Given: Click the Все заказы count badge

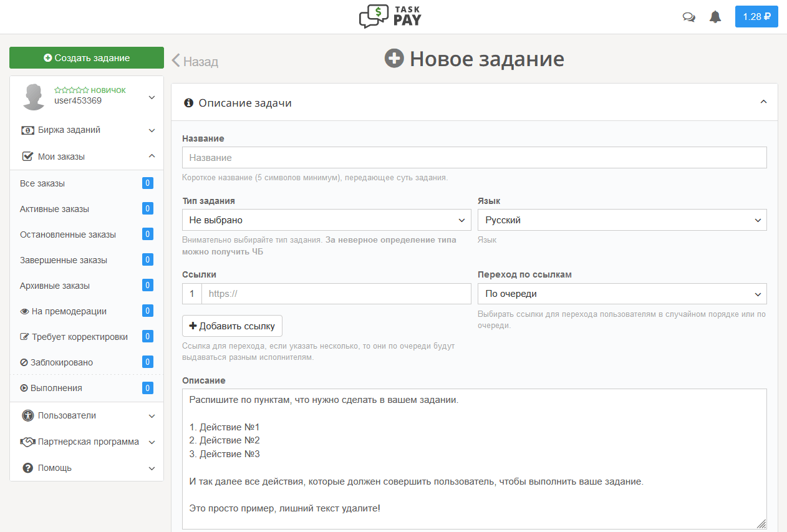Looking at the screenshot, I should [x=148, y=183].
